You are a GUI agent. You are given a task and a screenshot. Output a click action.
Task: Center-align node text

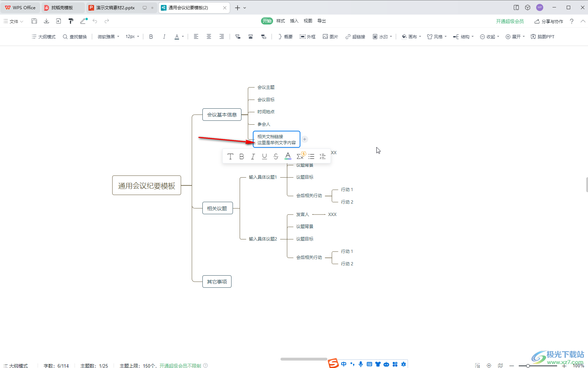pyautogui.click(x=209, y=37)
